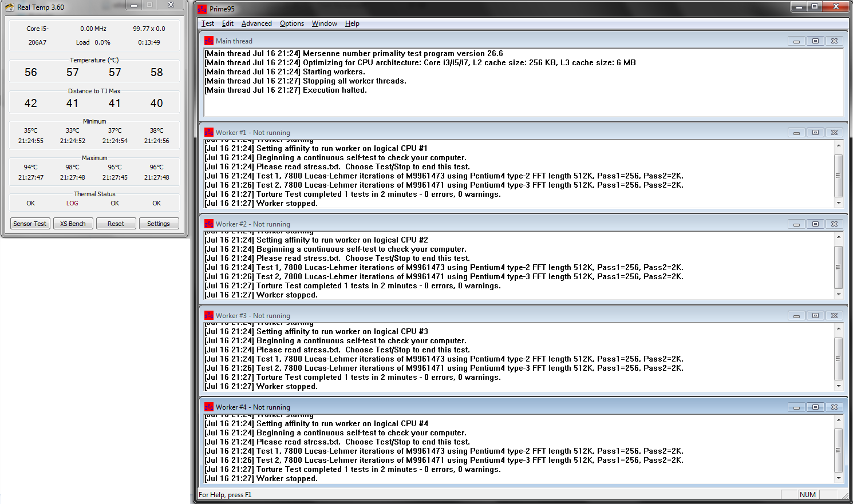Click the 42 Distance to TJ Max value
Viewport: 853px width, 504px height.
(31, 103)
